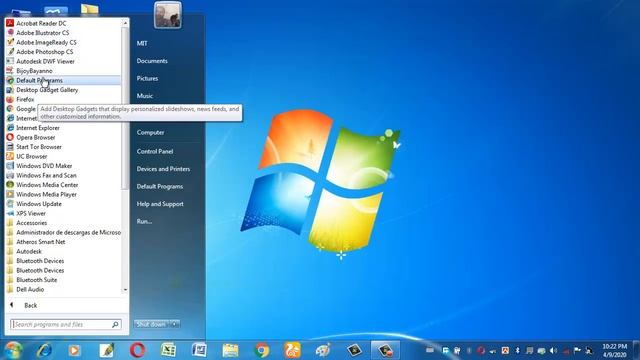Focus the Search programs and files box
Screen dimensions: 640x360
click(65, 324)
